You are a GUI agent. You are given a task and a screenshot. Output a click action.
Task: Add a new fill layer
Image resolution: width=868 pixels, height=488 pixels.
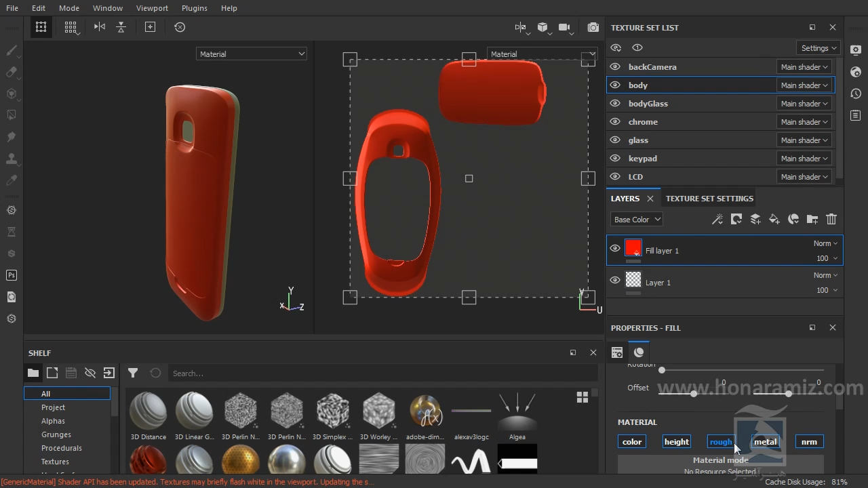point(774,219)
